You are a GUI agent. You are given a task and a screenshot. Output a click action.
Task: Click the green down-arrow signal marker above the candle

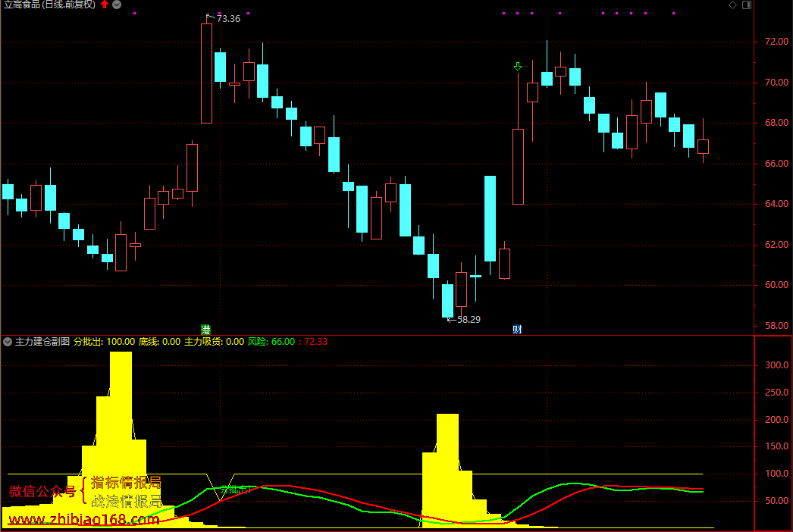tap(517, 67)
